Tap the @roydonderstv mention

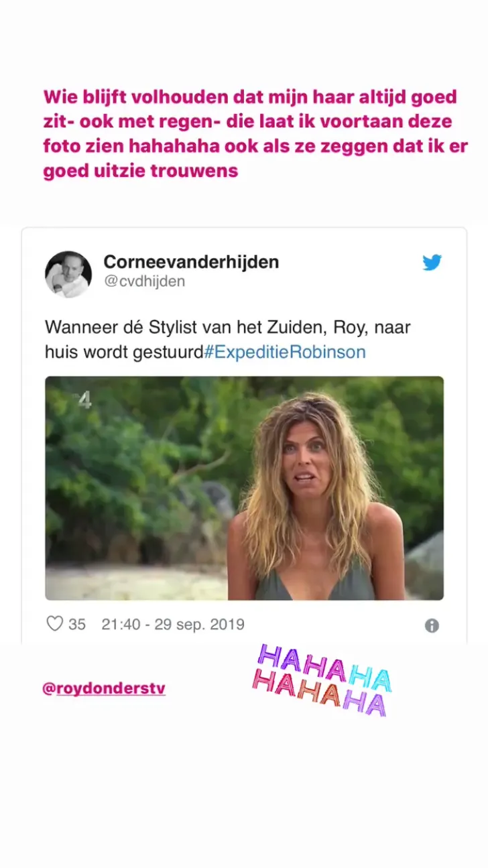[x=104, y=689]
